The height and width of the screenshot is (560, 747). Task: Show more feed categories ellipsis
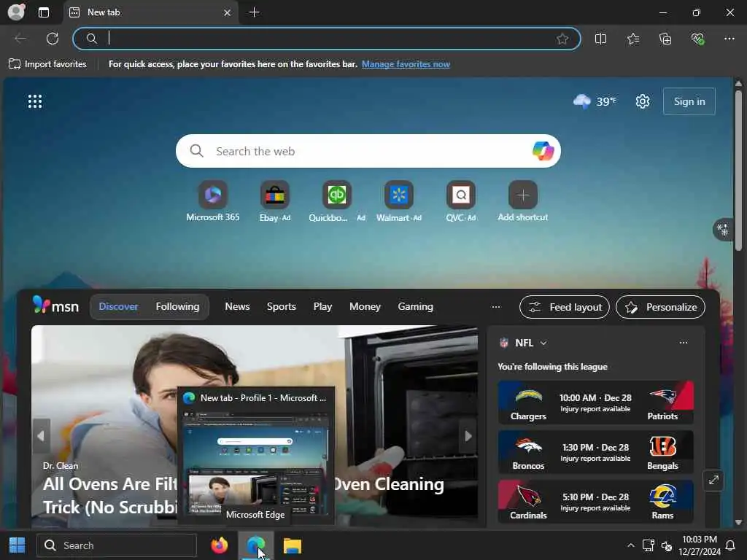pos(495,307)
